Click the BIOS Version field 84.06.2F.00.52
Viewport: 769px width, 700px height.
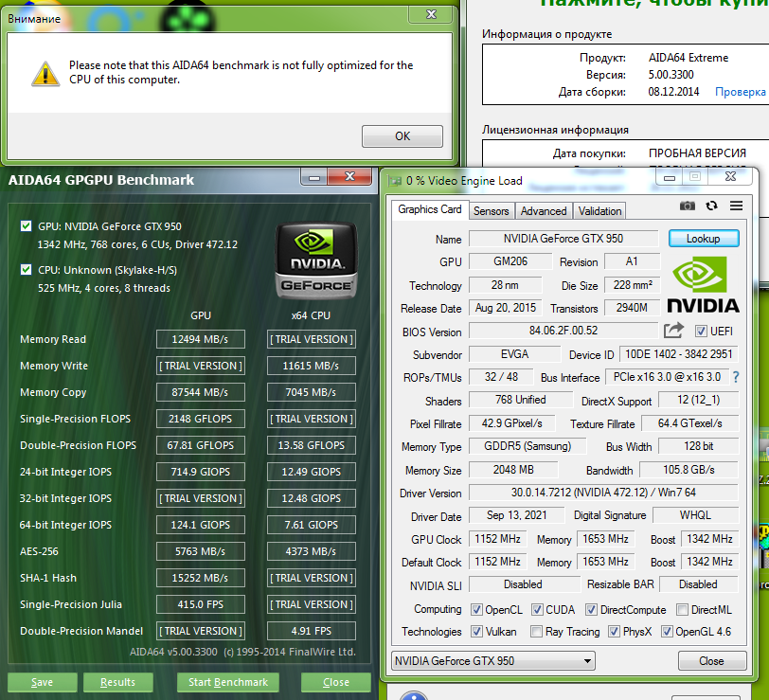pyautogui.click(x=563, y=331)
